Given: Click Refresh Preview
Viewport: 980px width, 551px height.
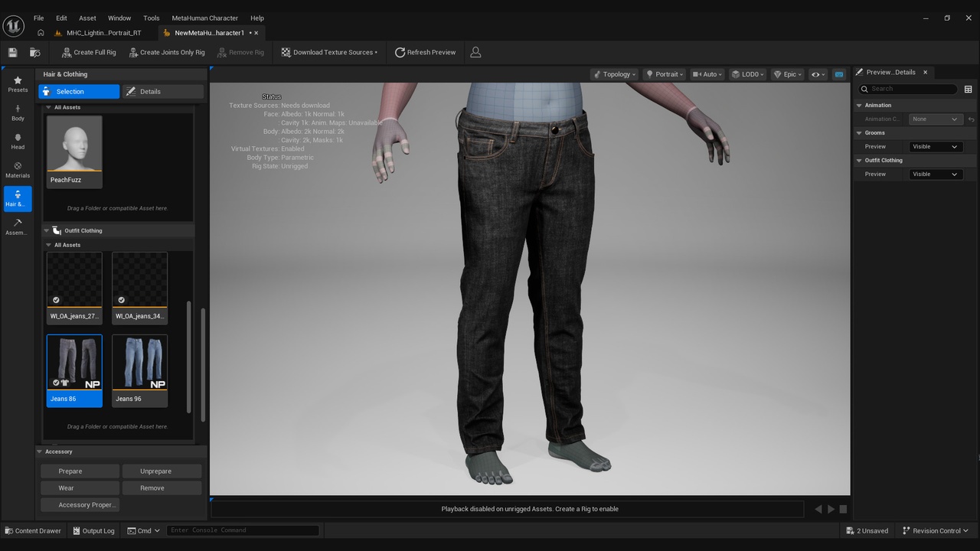Looking at the screenshot, I should [x=425, y=52].
